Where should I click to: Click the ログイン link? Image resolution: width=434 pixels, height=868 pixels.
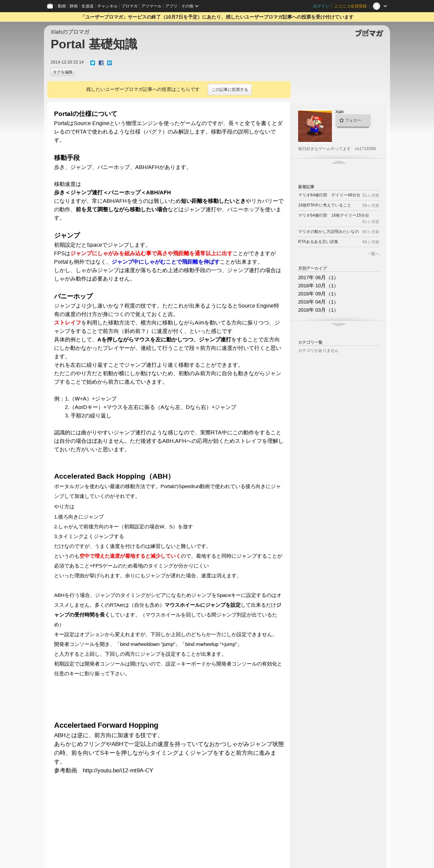(x=321, y=6)
